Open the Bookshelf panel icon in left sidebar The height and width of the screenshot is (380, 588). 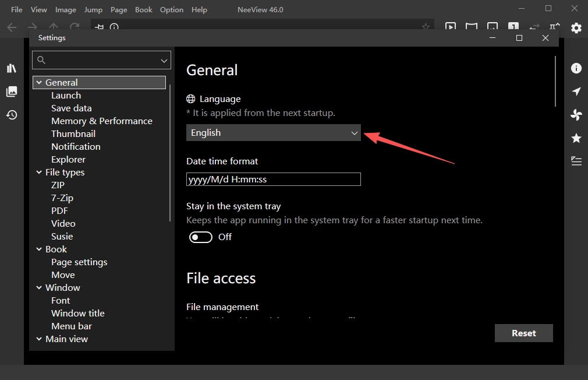point(12,68)
